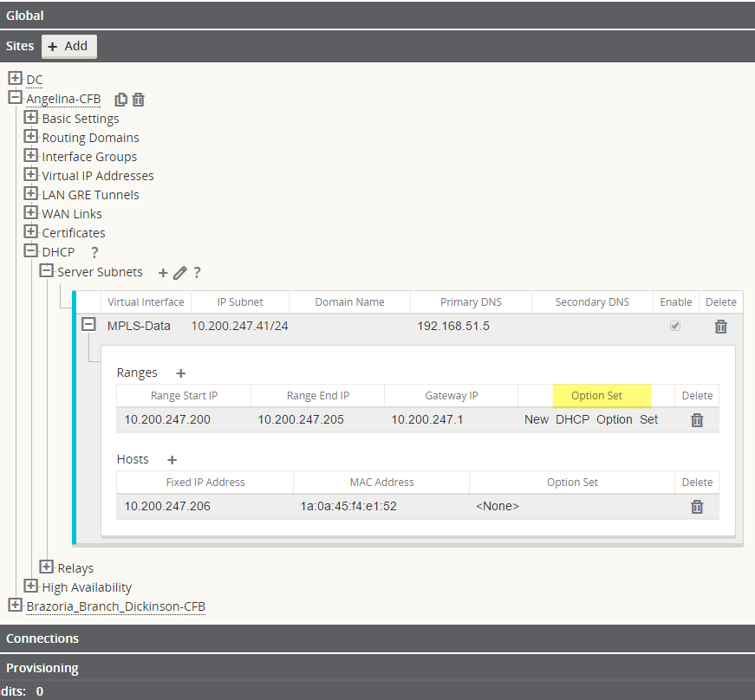
Task: Collapse Server Subnets node
Action: coord(46,270)
